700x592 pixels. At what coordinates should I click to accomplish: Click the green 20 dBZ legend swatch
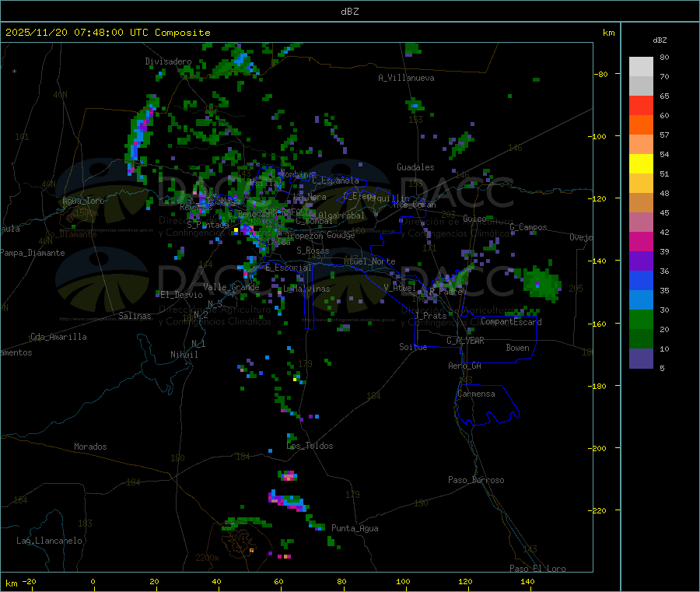641,319
